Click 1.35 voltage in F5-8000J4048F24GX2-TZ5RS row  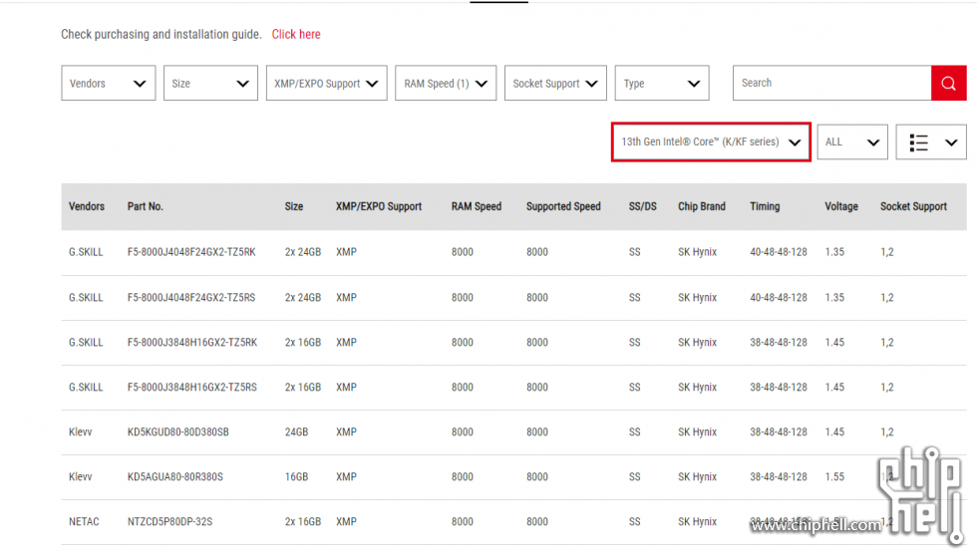834,297
